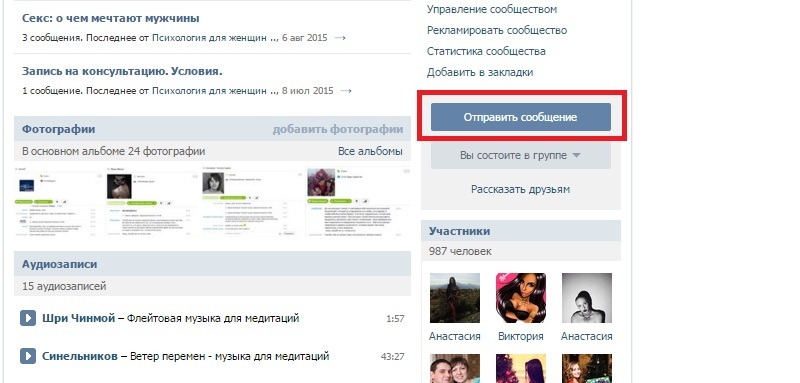Click '15 аудиозаписей' count text

click(64, 286)
